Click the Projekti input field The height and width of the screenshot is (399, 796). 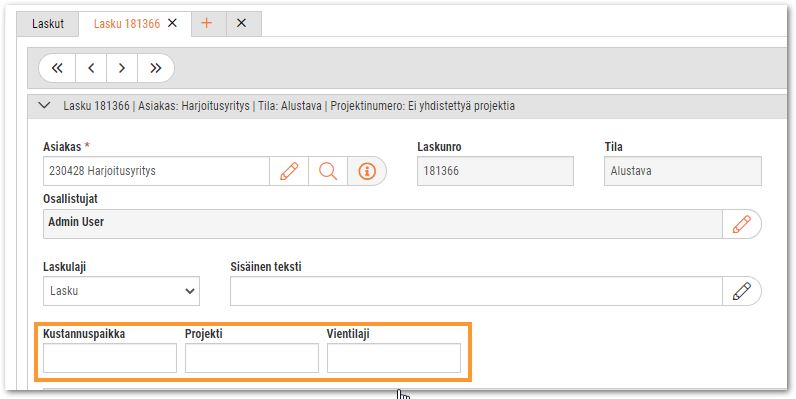tap(252, 358)
